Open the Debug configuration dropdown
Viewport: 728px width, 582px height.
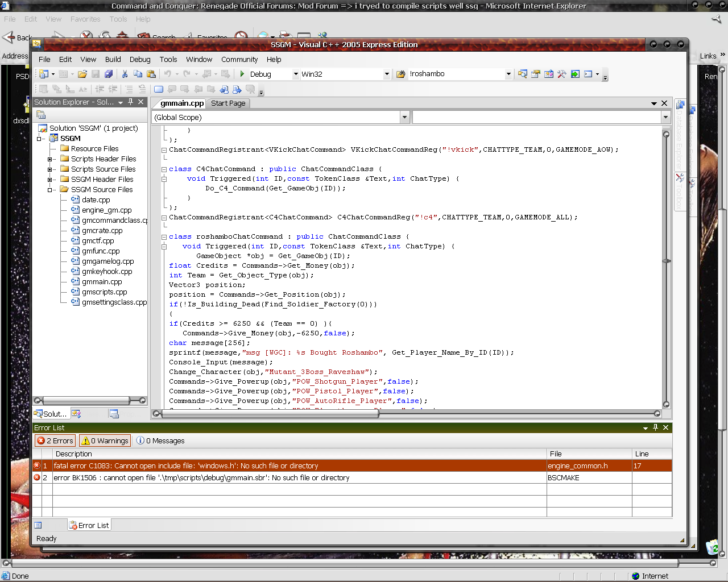click(296, 74)
